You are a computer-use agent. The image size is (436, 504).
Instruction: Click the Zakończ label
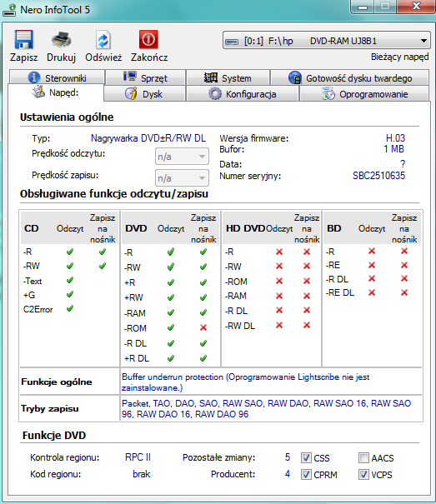coord(149,57)
